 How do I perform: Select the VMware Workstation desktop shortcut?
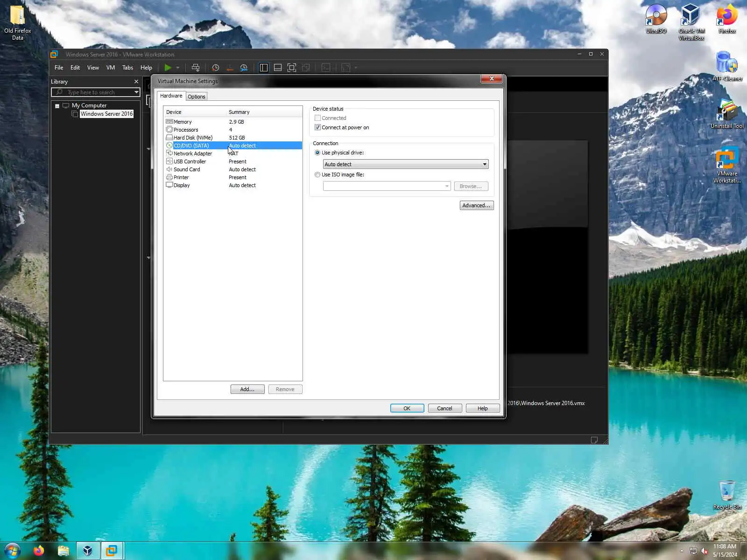727,165
